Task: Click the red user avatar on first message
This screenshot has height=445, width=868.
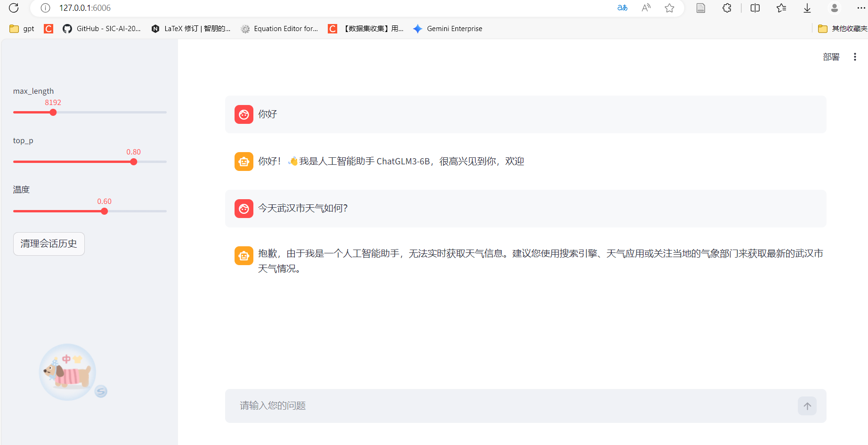Action: [243, 114]
